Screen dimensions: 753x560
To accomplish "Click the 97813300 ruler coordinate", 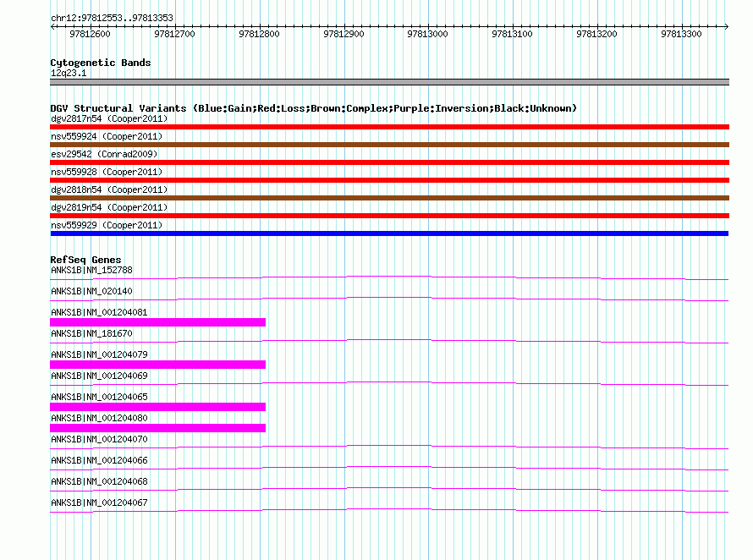I will pyautogui.click(x=681, y=34).
